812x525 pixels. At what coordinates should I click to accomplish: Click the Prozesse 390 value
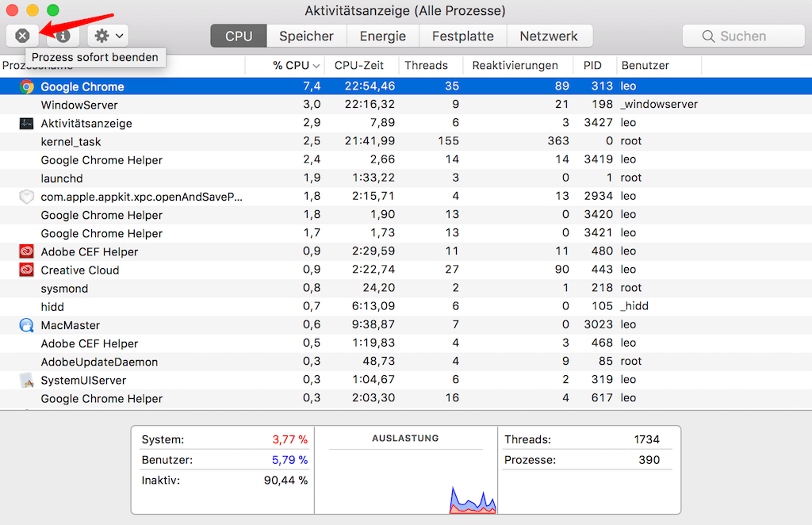[649, 460]
